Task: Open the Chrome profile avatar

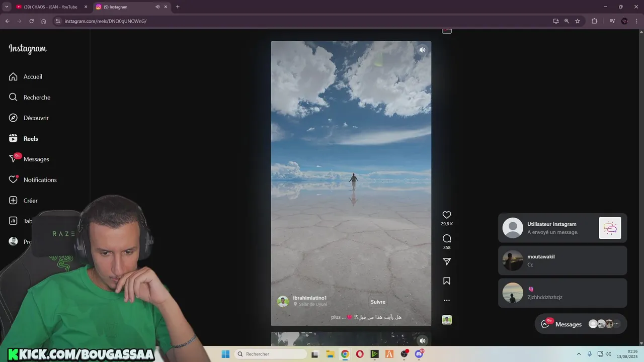Action: pos(624,21)
